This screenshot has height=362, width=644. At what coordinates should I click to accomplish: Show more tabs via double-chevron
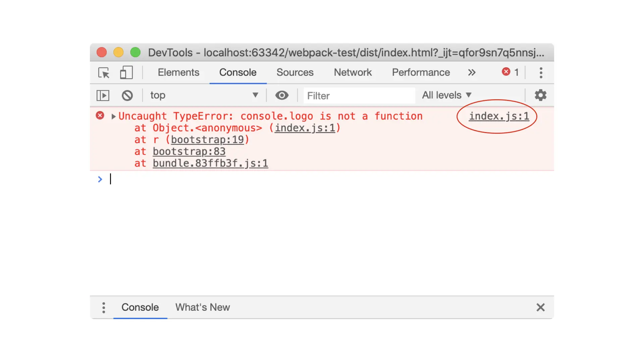pos(472,73)
